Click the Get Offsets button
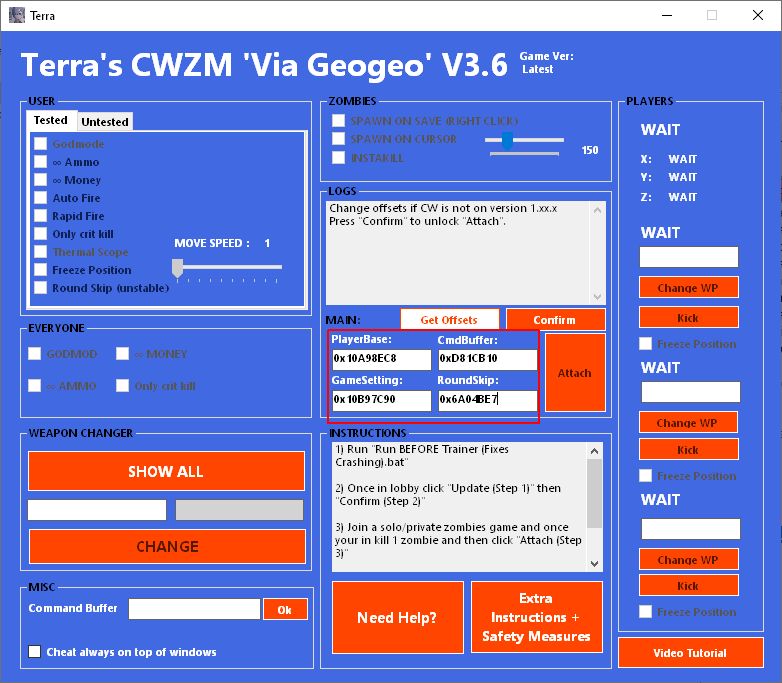Viewport: 782px width, 683px height. [449, 320]
